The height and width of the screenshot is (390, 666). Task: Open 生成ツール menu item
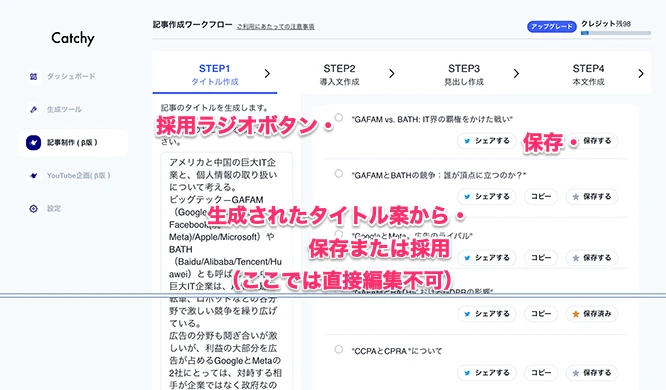[x=64, y=109]
